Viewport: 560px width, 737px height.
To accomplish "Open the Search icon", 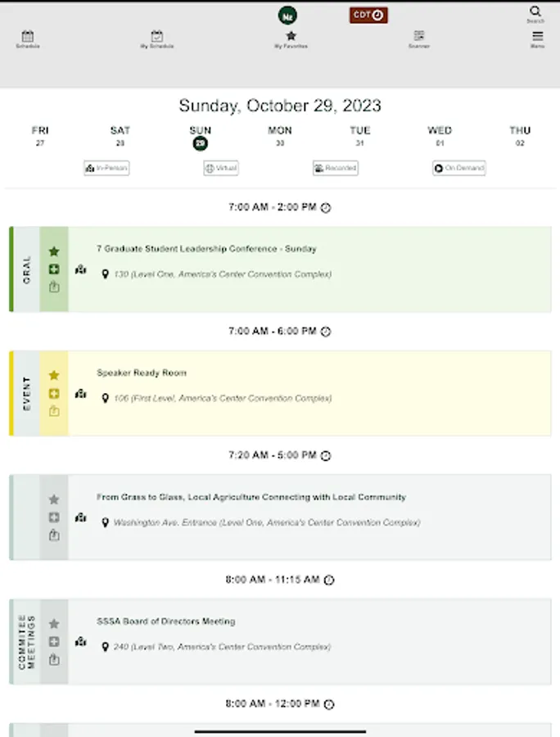I will tap(535, 13).
